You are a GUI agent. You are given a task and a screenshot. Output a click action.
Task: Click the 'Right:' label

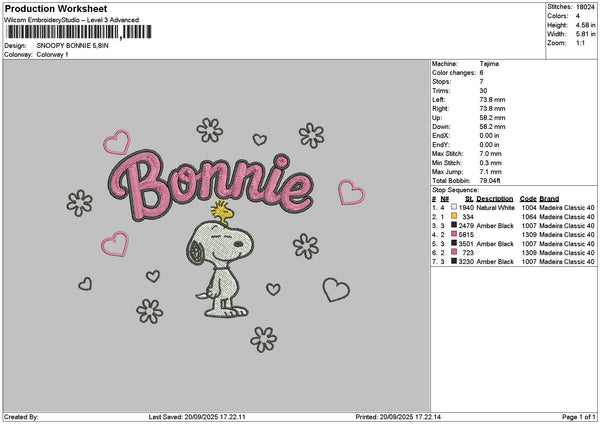(x=440, y=109)
